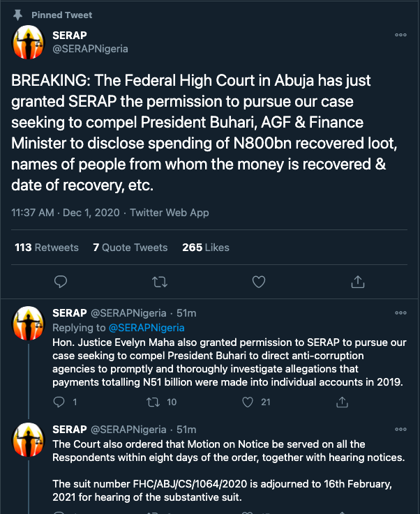Screen dimensions: 420x514
Task: Share the main pinned tweet
Action: [357, 282]
